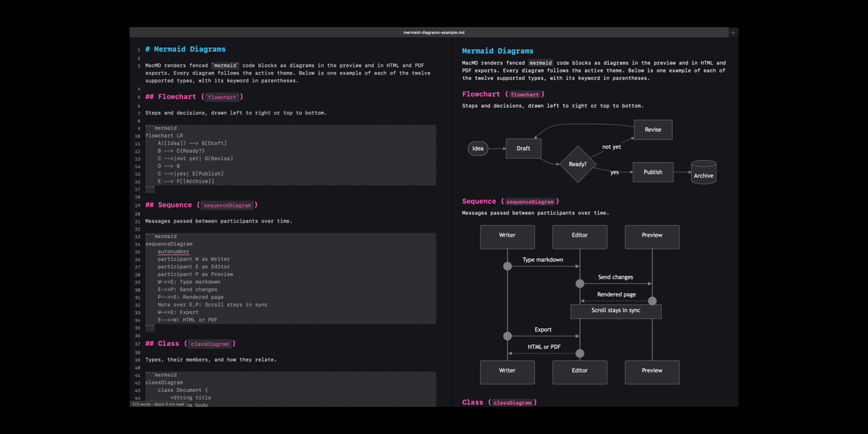Screen dimensions: 868x434
Task: Click the preview 'Sequence (sequenceDiagram)' heading
Action: 511,201
